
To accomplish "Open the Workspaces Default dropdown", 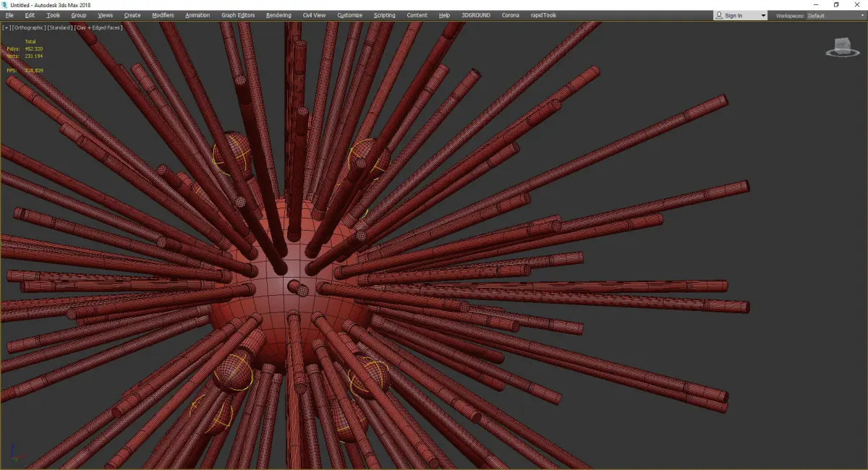I will click(835, 15).
